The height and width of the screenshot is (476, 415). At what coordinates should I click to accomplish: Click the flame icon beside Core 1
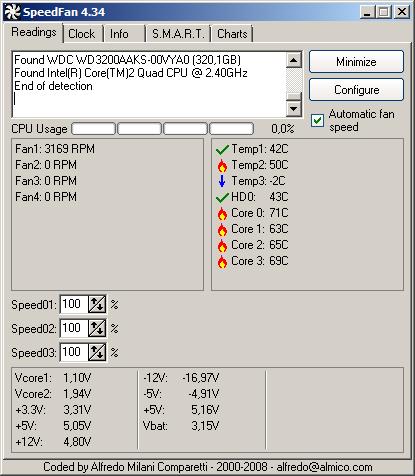point(222,229)
